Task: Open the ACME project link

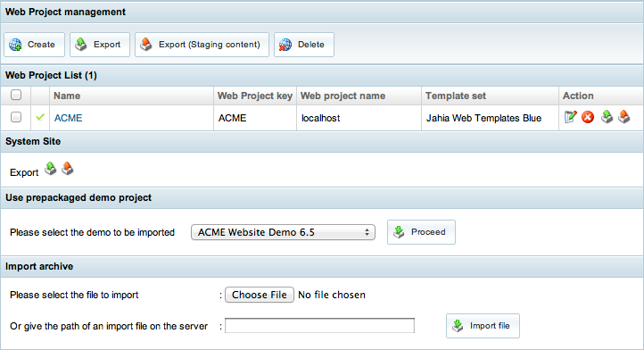Action: pos(68,118)
